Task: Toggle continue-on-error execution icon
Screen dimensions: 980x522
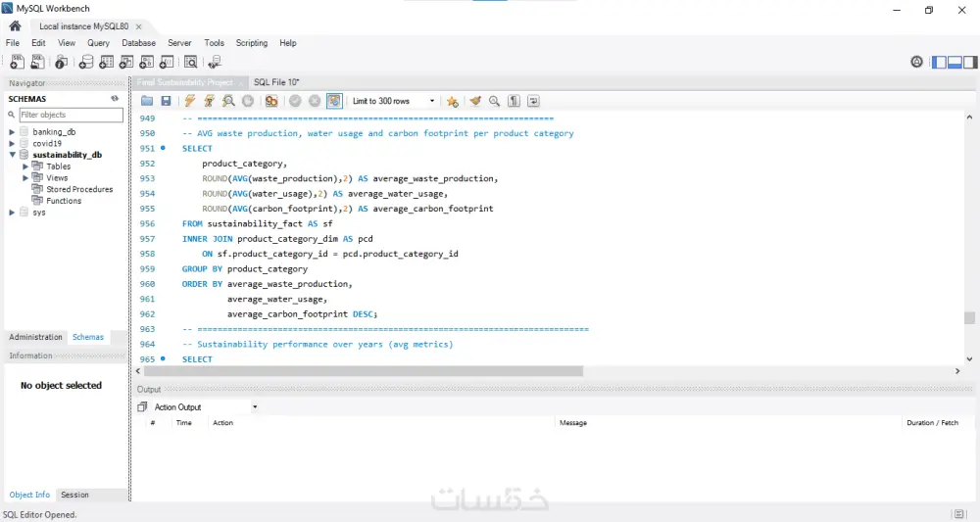Action: (271, 101)
